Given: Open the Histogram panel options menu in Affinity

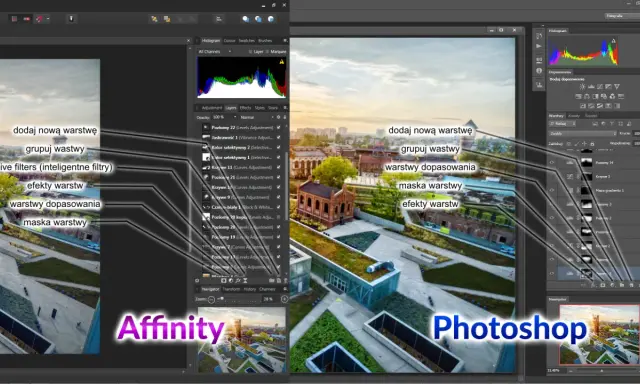Looking at the screenshot, I should (285, 40).
